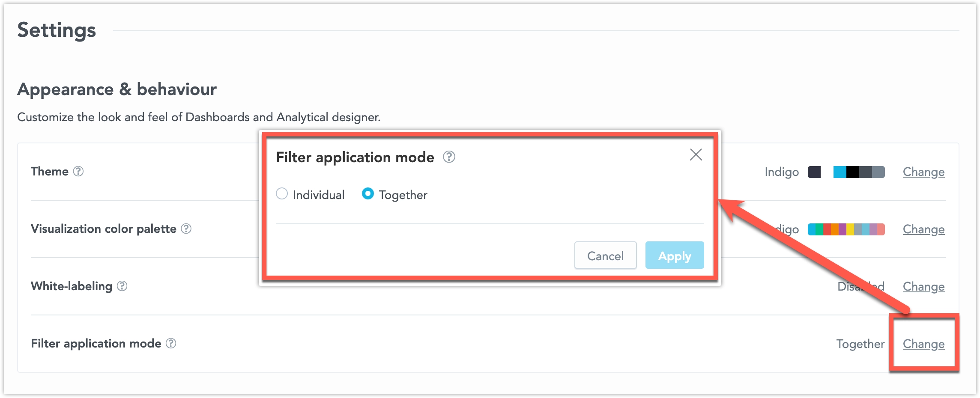This screenshot has width=980, height=398.
Task: Select the Together radio button
Action: tap(368, 194)
